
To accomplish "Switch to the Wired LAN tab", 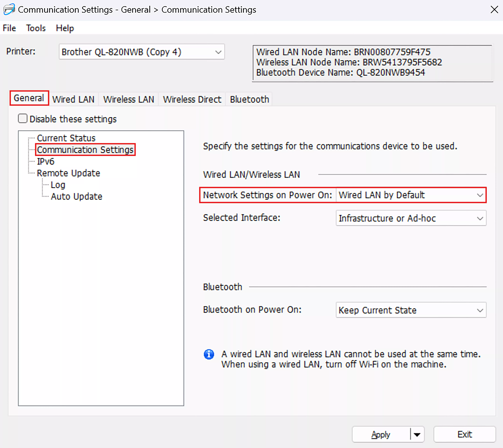I will tap(73, 99).
